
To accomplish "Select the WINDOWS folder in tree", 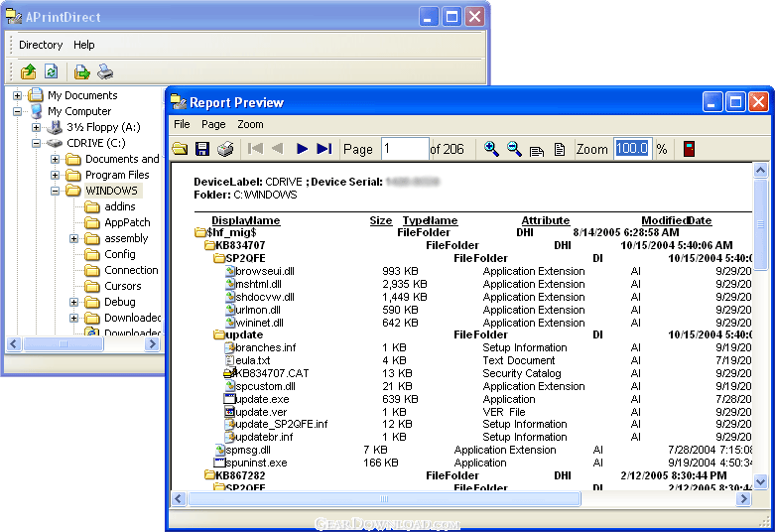I will pyautogui.click(x=112, y=191).
